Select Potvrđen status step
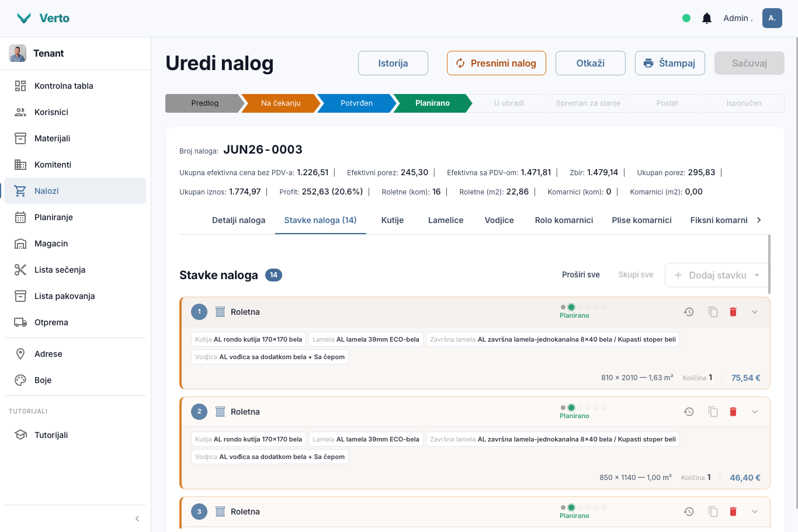 (357, 103)
